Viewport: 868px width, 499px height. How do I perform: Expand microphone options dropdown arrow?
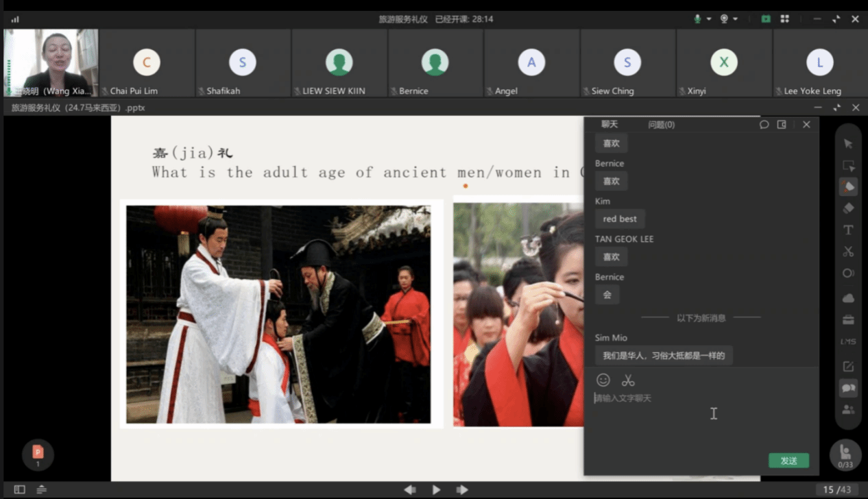tap(709, 19)
